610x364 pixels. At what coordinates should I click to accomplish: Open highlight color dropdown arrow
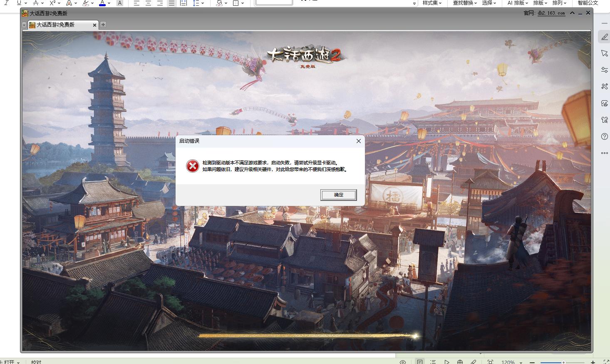click(x=92, y=3)
